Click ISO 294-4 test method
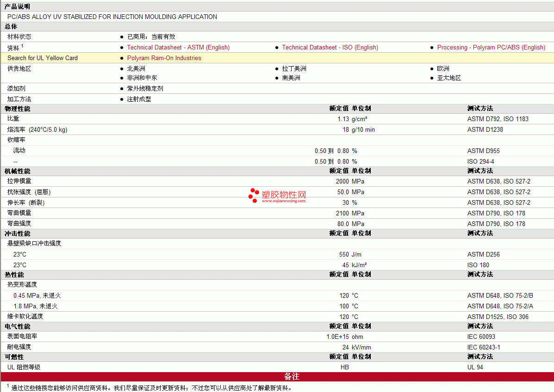The image size is (554, 392). click(x=480, y=161)
